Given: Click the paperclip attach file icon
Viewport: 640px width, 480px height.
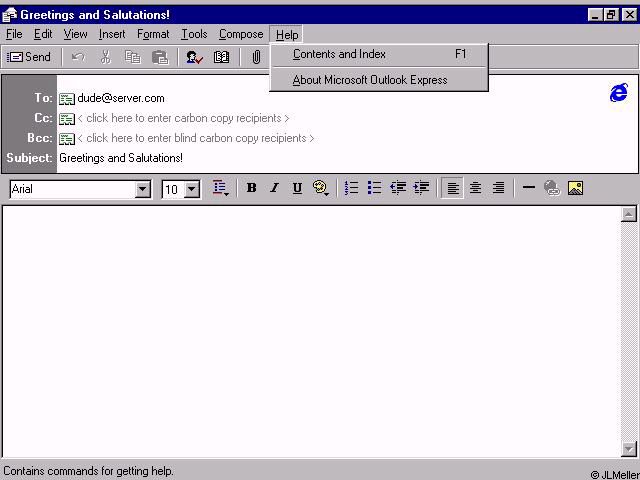Looking at the screenshot, I should (256, 57).
